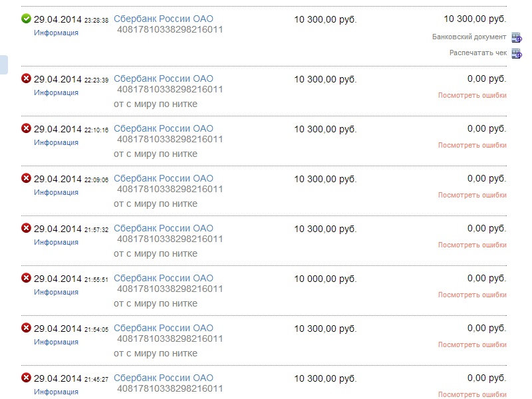Viewport: 532px width, 399px height.
Task: Open Сбербанк России ОАО link at 22:23:39
Action: tap(163, 78)
